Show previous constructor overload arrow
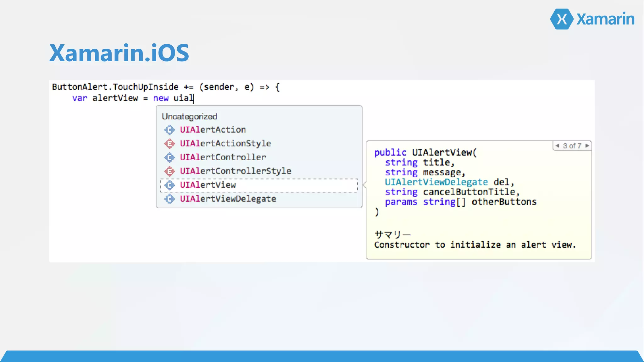Screen dimensions: 644x362 (x=557, y=145)
